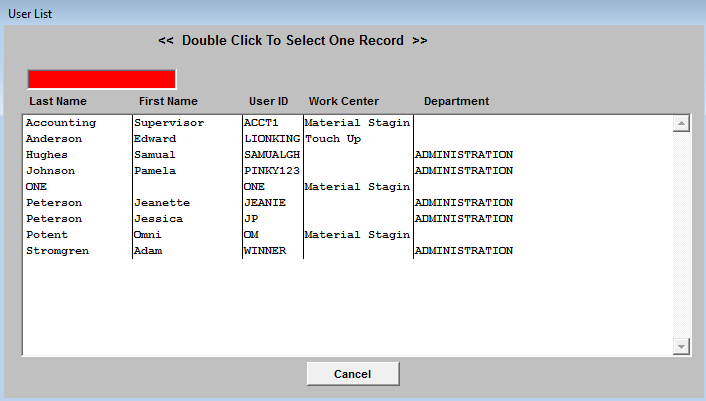Click the scroll down arrow of the list
The height and width of the screenshot is (401, 706).
681,347
